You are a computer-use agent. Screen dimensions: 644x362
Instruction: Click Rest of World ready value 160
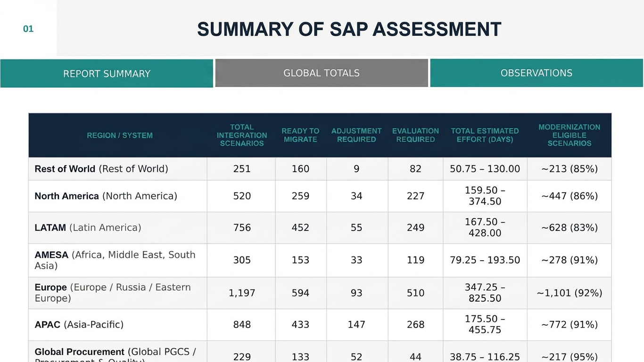pyautogui.click(x=300, y=169)
